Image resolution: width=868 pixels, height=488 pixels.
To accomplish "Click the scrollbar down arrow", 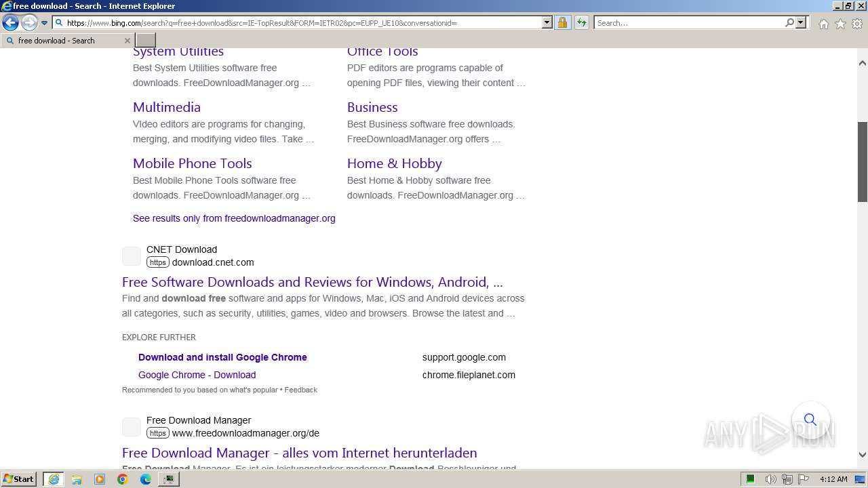I will 863,455.
